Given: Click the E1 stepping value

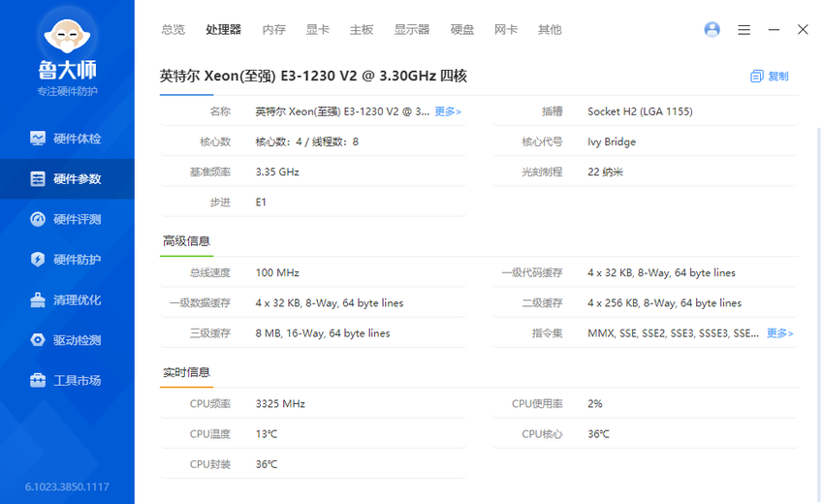Looking at the screenshot, I should tap(261, 203).
